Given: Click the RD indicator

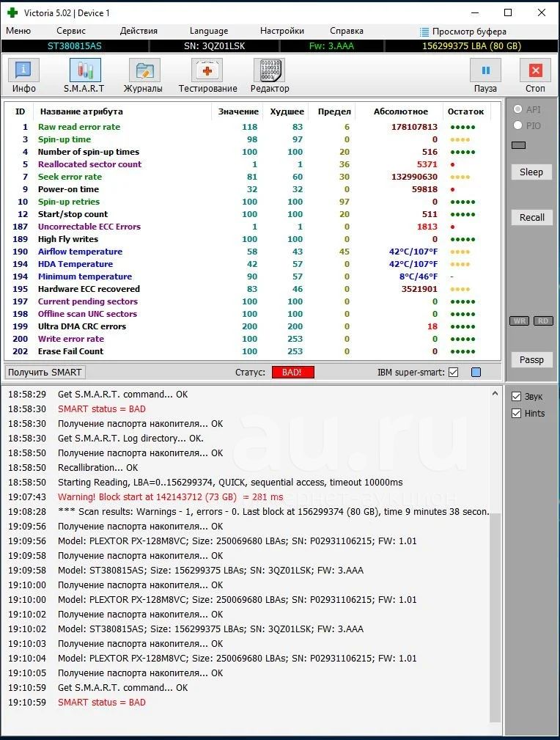Looking at the screenshot, I should [543, 321].
